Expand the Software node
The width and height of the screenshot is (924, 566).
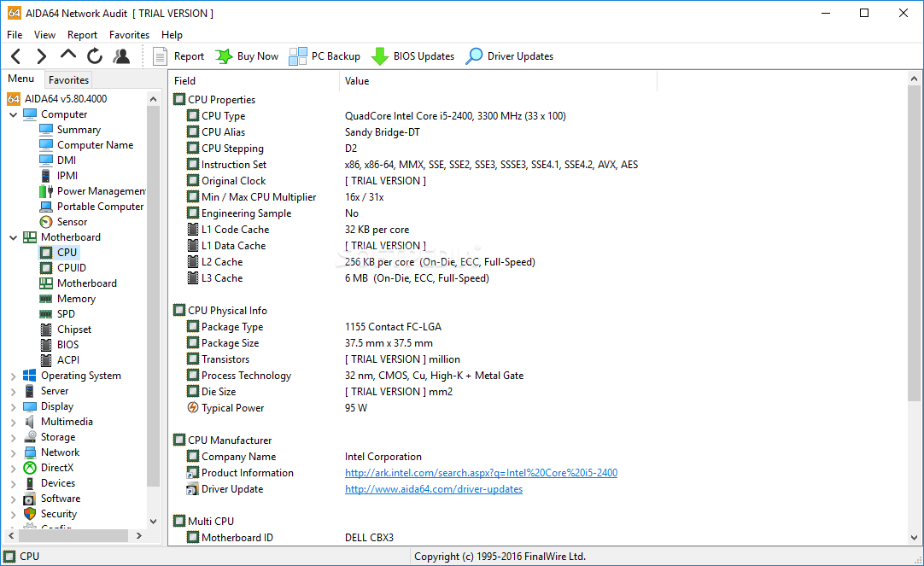(14, 499)
